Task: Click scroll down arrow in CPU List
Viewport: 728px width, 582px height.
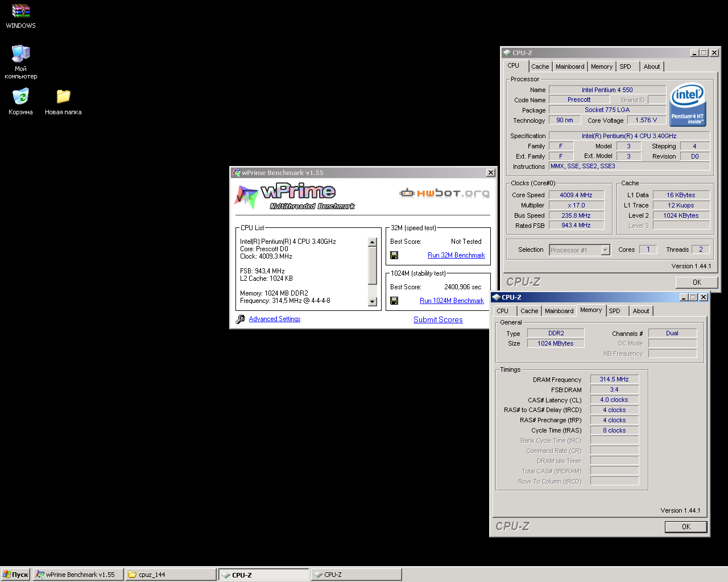Action: click(373, 302)
